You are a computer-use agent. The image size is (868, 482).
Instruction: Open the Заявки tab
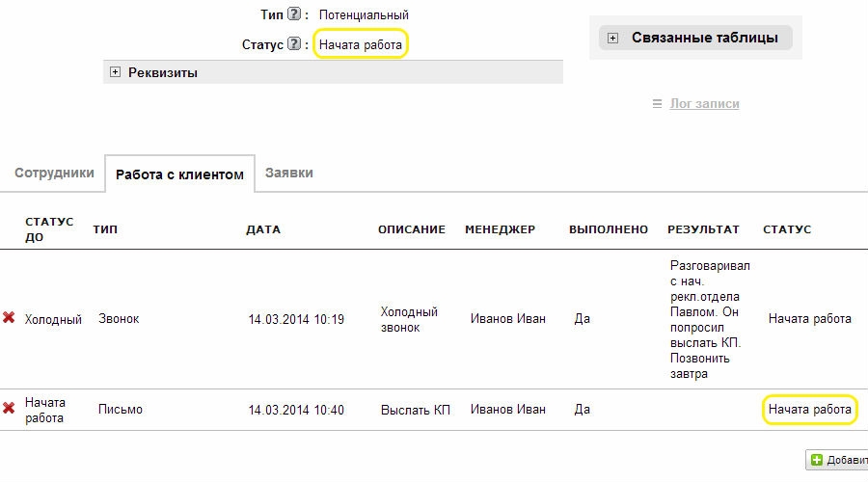point(289,173)
